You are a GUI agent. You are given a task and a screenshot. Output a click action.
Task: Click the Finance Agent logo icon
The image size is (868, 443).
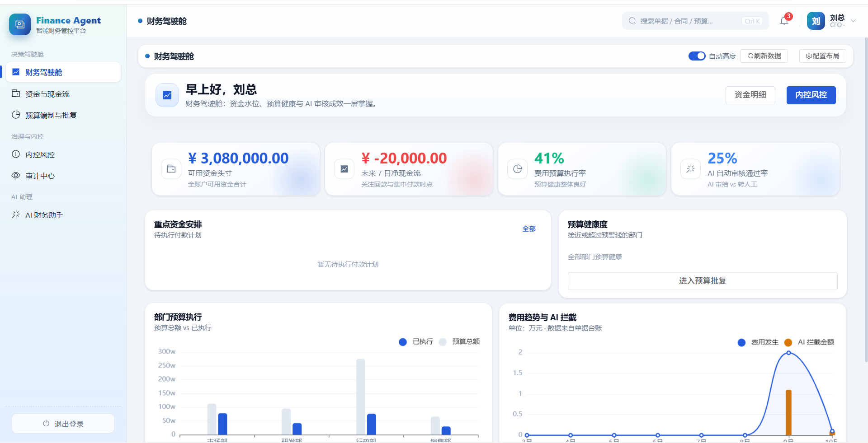[20, 24]
